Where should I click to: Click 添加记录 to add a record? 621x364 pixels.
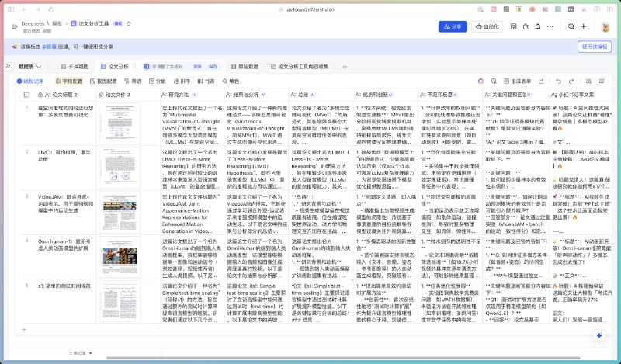[x=30, y=81]
